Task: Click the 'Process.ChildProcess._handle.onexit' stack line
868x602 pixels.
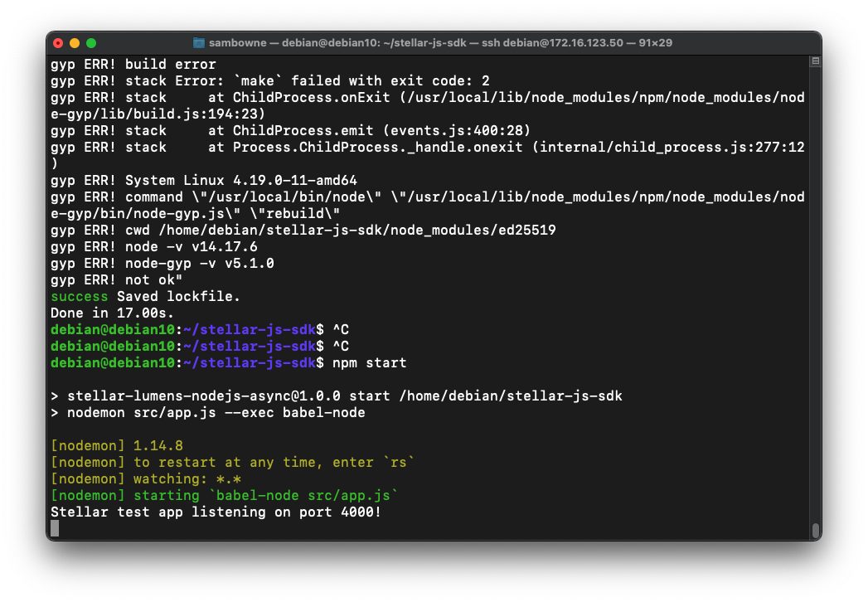Action: (x=427, y=148)
